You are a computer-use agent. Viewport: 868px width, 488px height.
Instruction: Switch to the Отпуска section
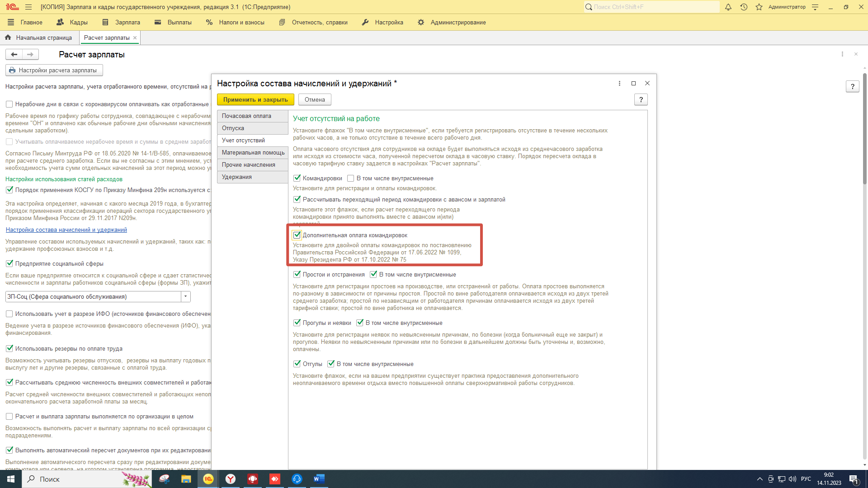pos(252,128)
